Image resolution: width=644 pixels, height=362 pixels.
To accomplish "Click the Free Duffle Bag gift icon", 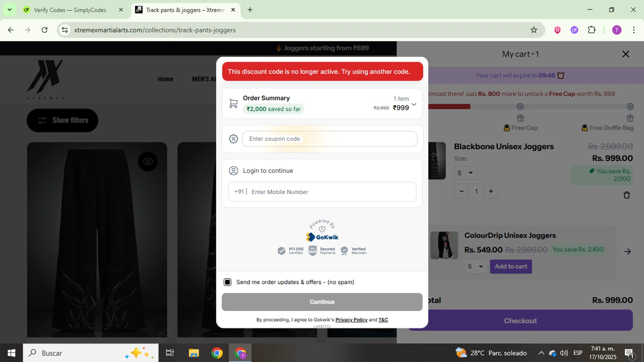I will pos(630,118).
